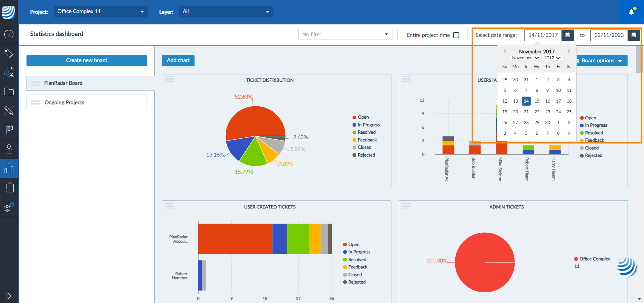Open the Project dropdown Office Complex 11
Screen dimensions: 644x303
[100, 12]
